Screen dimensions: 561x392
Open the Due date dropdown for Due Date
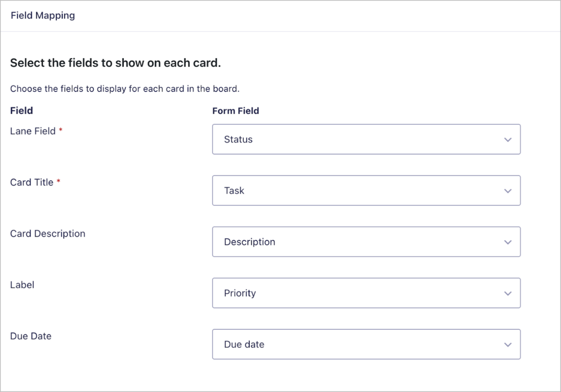pyautogui.click(x=366, y=344)
